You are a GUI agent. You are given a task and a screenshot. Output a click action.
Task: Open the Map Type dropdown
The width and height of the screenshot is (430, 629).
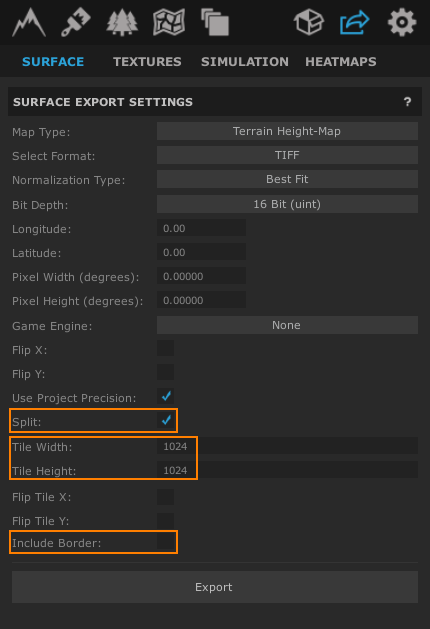(287, 131)
